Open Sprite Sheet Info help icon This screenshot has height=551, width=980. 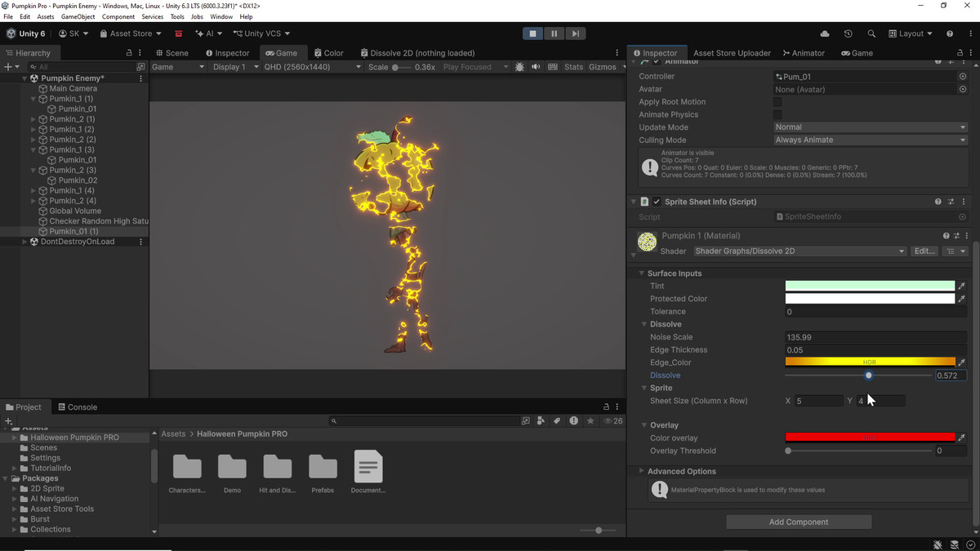point(938,202)
